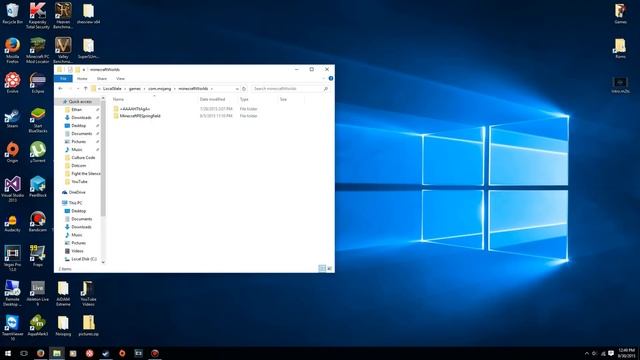Image resolution: width=640 pixels, height=360 pixels.
Task: Select the Steam desktop shortcut
Action: pos(12,118)
